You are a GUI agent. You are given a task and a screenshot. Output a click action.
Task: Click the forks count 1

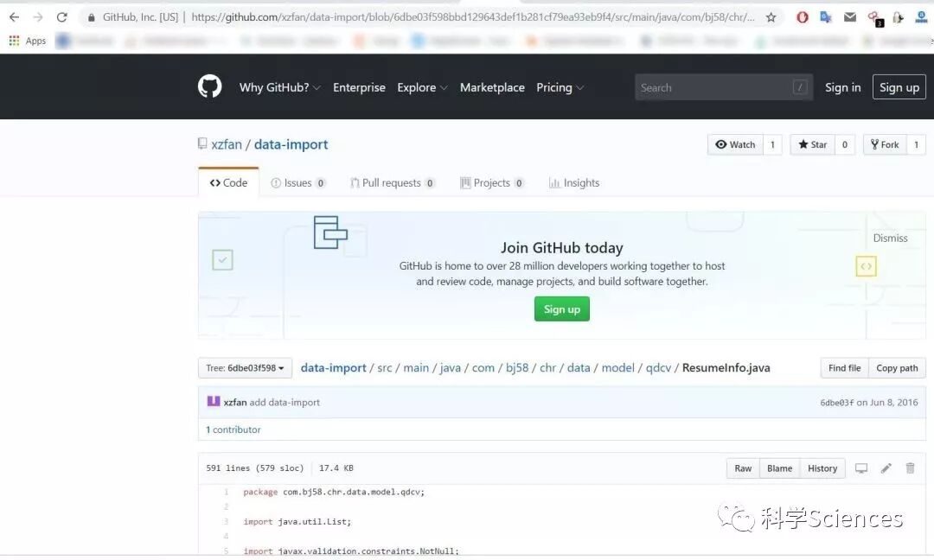[916, 144]
